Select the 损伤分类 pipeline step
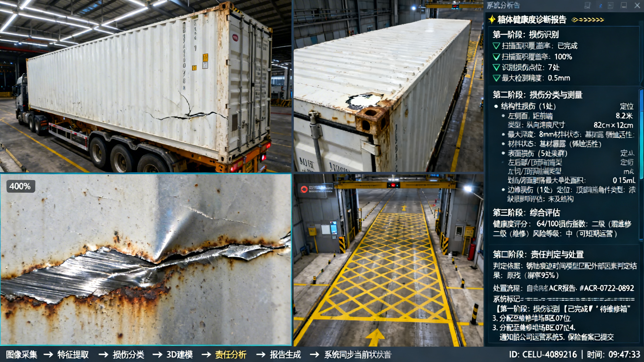The image size is (644, 362). tap(128, 354)
